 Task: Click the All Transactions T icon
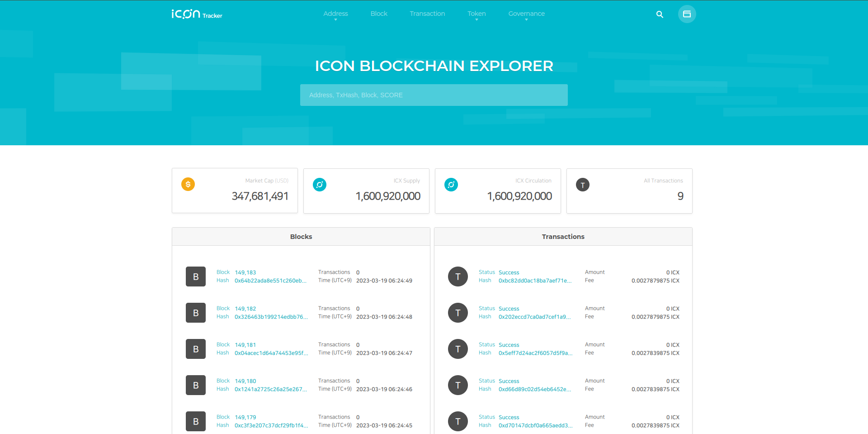pyautogui.click(x=582, y=185)
